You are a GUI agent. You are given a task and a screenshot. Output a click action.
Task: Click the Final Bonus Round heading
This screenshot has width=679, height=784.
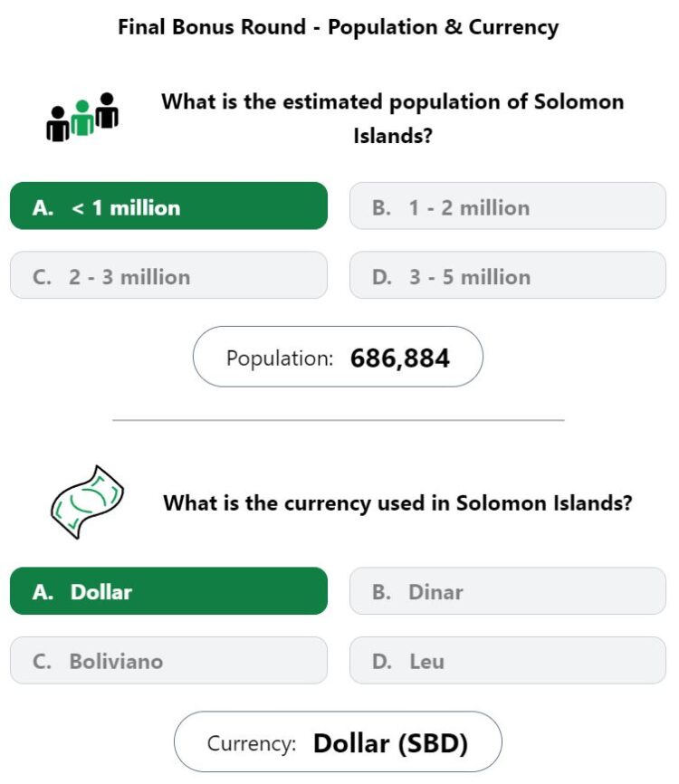point(339,27)
